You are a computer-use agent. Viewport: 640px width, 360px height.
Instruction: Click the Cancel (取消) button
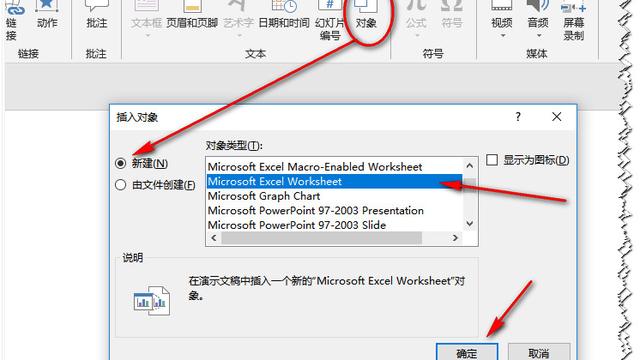point(539,353)
